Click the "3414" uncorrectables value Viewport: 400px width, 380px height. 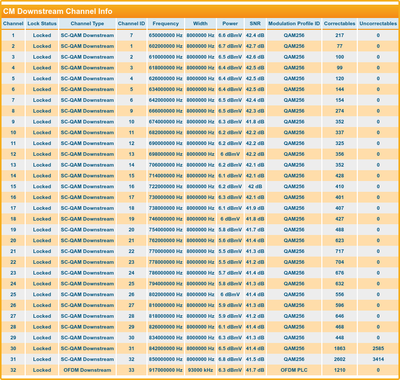point(378,359)
